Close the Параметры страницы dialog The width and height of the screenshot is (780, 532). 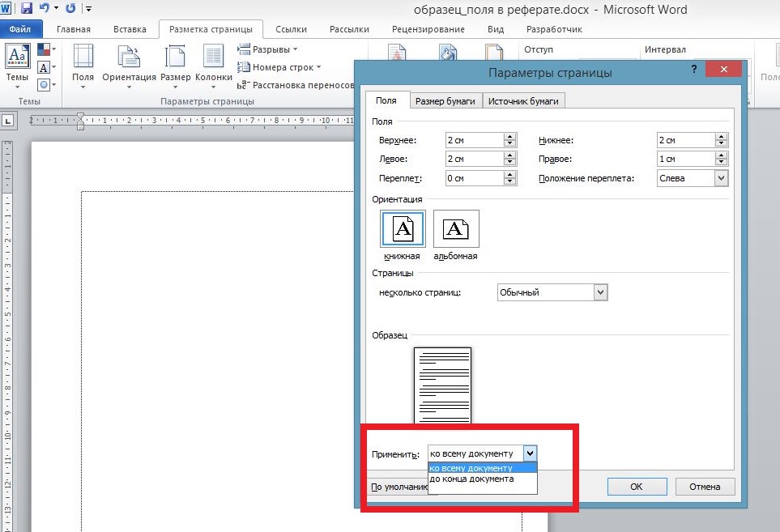(x=724, y=69)
